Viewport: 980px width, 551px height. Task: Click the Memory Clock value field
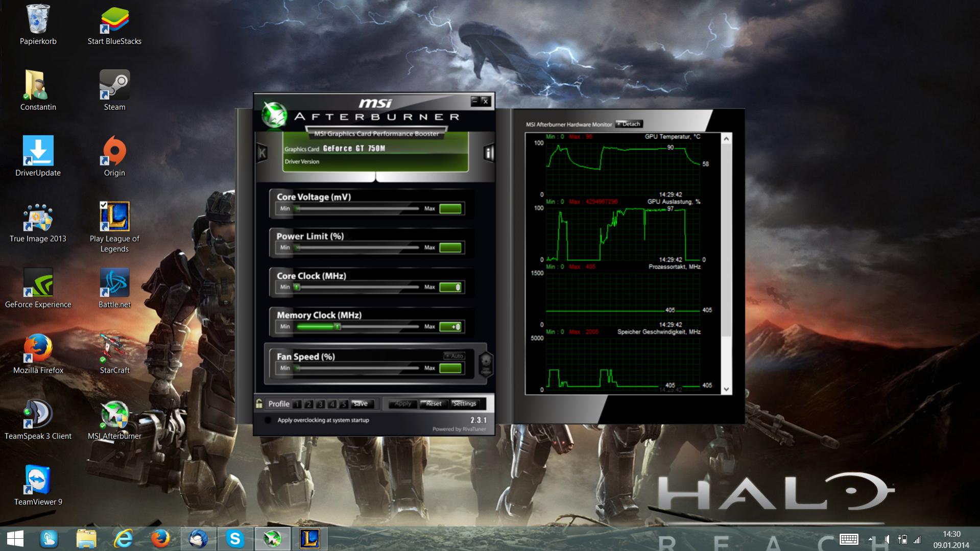pos(450,327)
